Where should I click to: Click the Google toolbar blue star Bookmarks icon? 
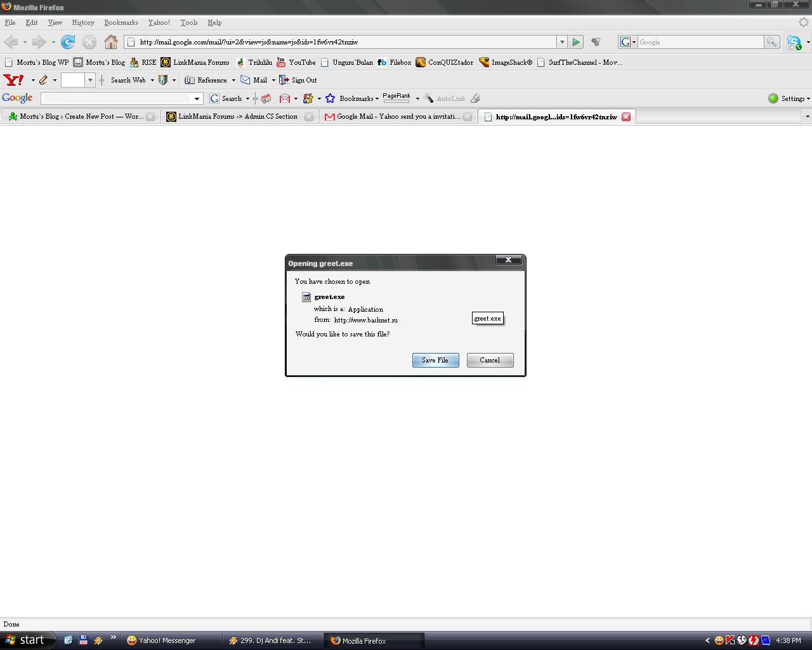tap(330, 98)
